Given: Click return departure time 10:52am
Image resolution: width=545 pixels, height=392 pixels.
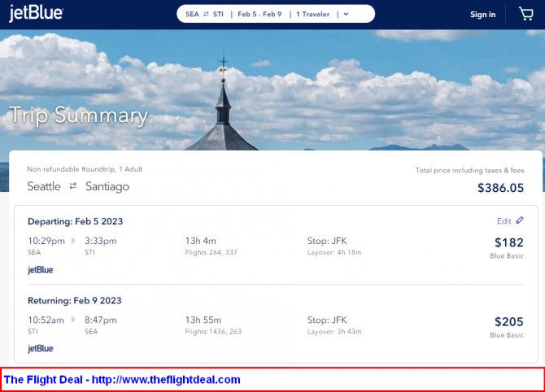Looking at the screenshot, I should click(x=46, y=320).
